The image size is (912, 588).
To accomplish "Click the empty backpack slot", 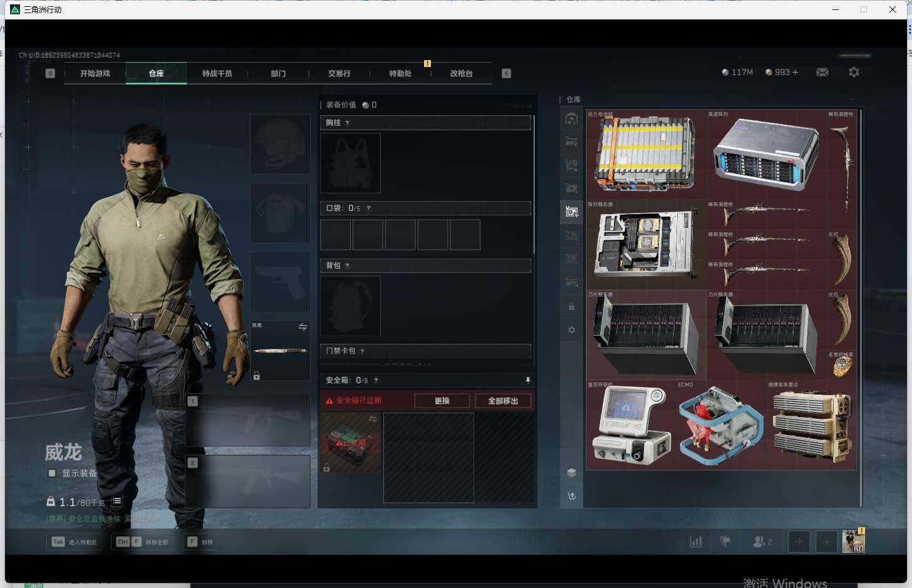I will tap(350, 306).
